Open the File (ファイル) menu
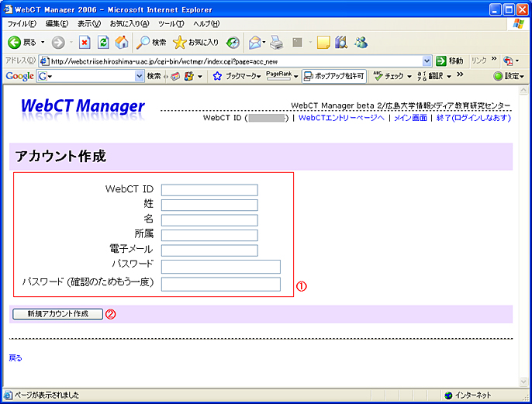 pos(22,24)
